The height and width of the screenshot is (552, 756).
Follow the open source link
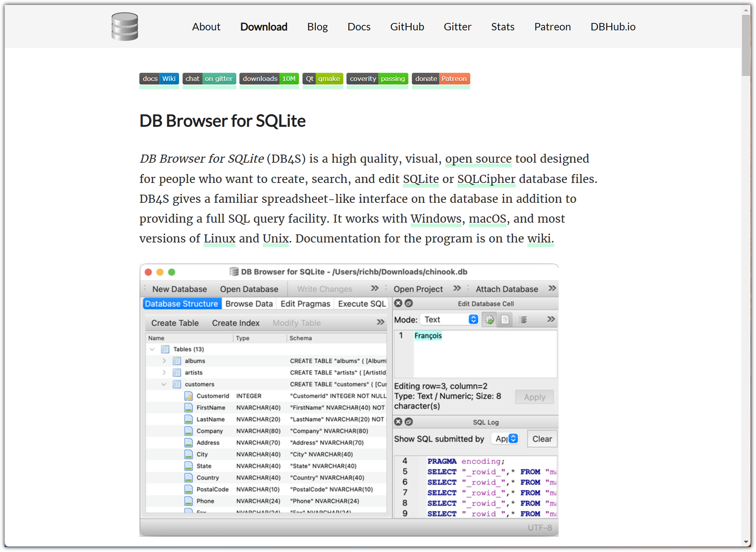(x=478, y=159)
